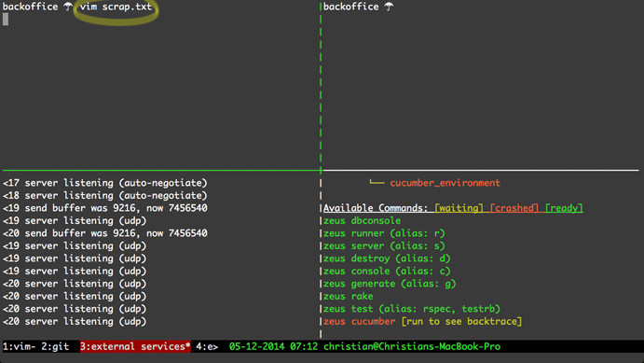644x363 pixels.
Task: Click the 'zeus dbconsole' line
Action: (x=362, y=221)
